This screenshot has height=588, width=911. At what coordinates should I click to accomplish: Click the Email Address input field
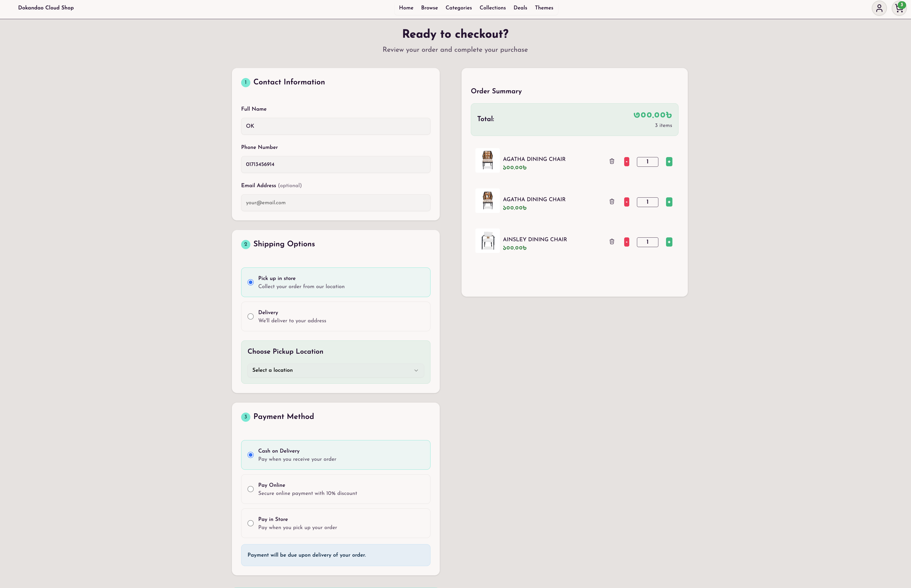click(x=336, y=203)
